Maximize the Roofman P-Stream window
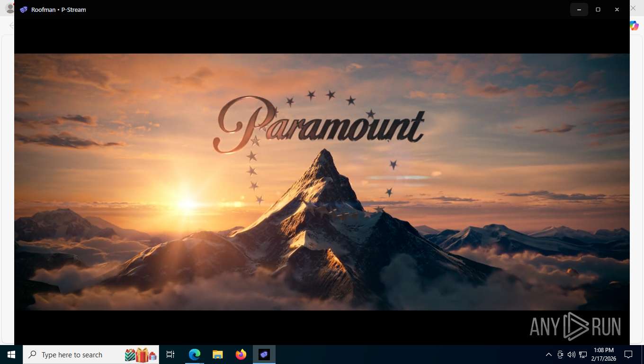 (x=598, y=9)
